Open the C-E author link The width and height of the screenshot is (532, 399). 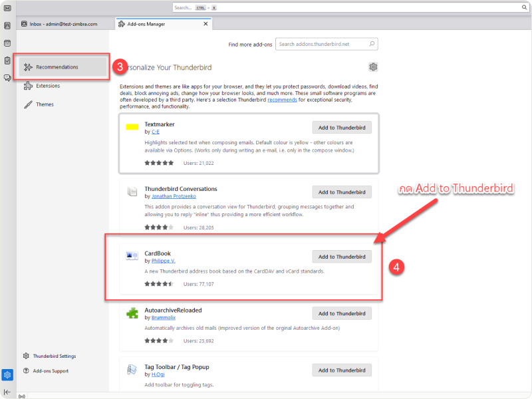coord(156,132)
